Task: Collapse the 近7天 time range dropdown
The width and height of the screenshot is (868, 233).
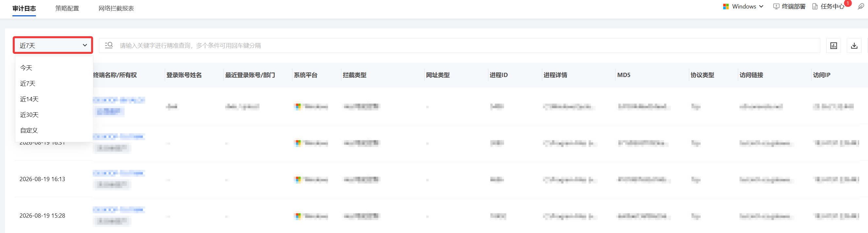Action: (53, 45)
